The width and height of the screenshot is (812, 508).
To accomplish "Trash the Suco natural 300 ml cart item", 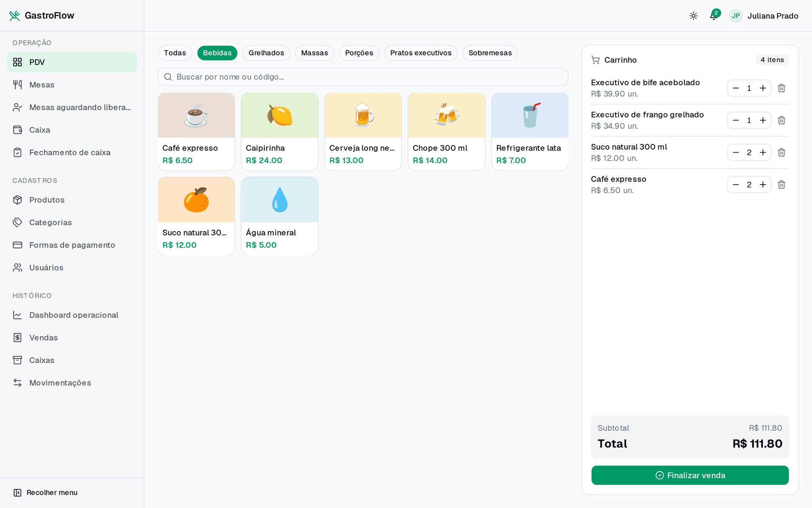I will tap(781, 152).
